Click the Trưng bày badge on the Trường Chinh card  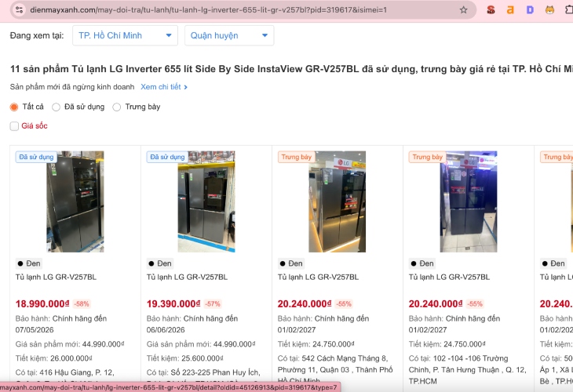427,157
